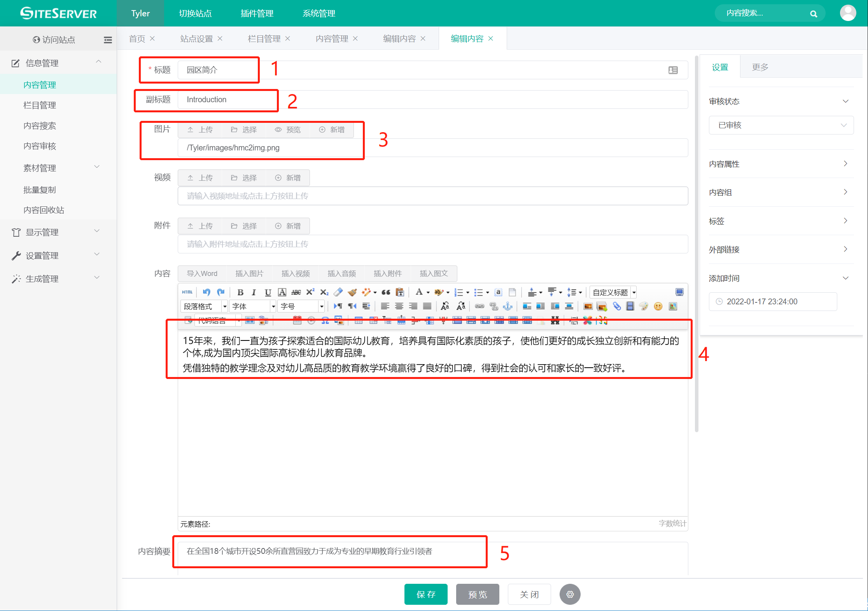Click the search magnifier icon
The height and width of the screenshot is (611, 868).
[814, 14]
